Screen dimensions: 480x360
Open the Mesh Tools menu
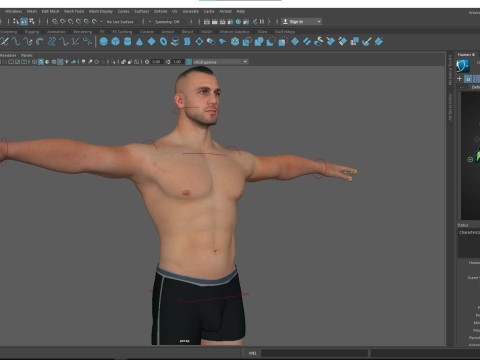(74, 11)
